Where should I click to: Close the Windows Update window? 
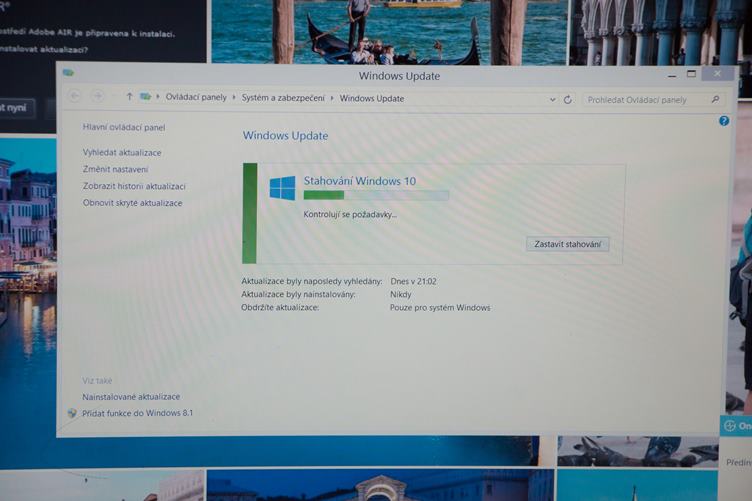(717, 73)
